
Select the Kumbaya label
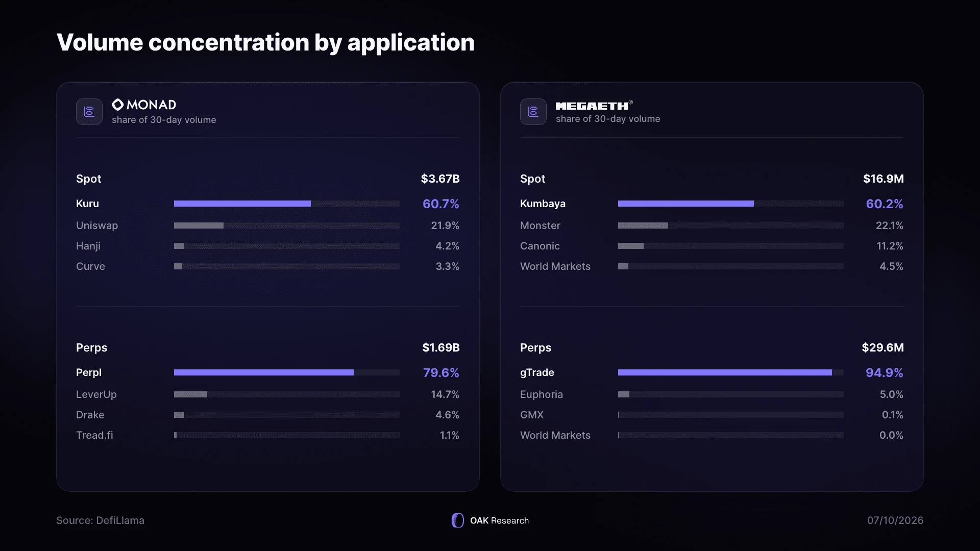click(x=543, y=204)
